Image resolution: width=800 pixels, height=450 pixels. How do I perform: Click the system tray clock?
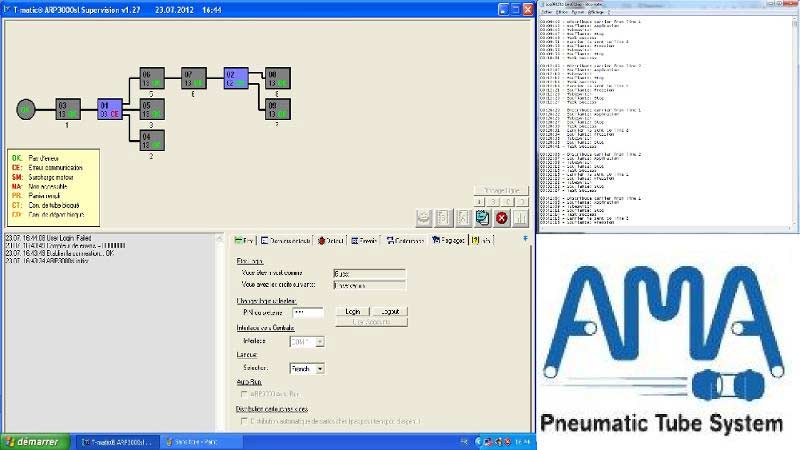[x=522, y=442]
